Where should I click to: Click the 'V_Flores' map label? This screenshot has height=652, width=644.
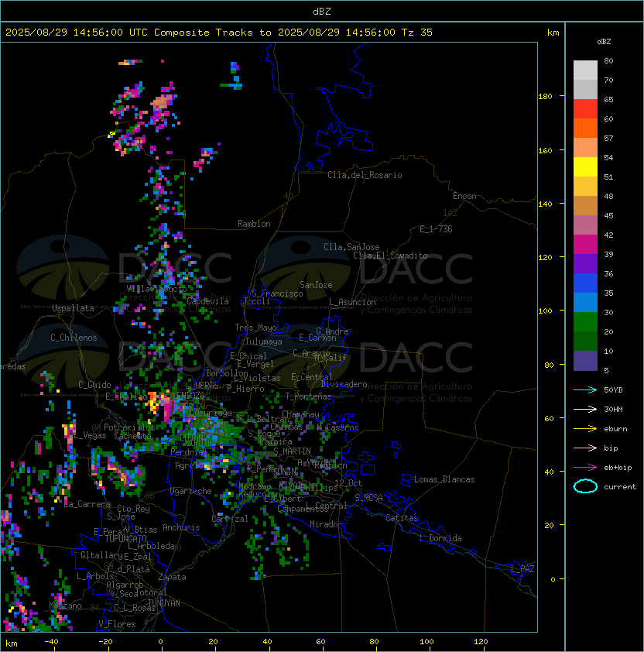coord(117,624)
